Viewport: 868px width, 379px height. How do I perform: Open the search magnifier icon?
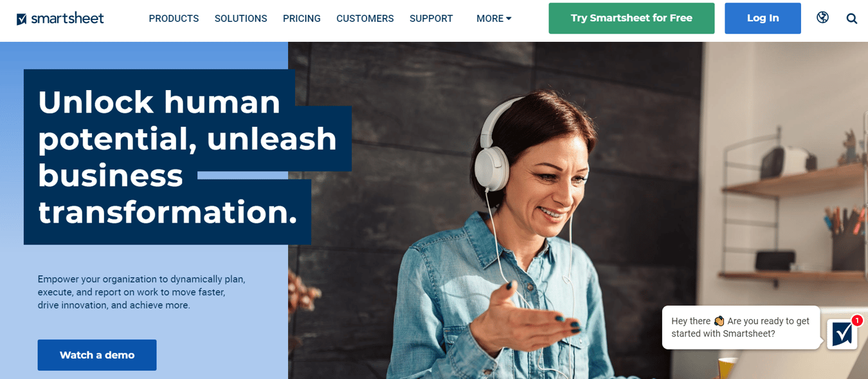pyautogui.click(x=852, y=19)
